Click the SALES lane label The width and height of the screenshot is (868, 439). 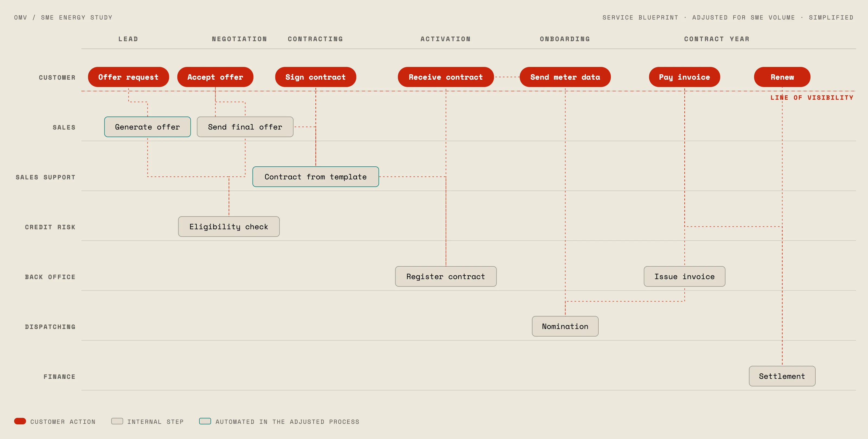click(64, 127)
